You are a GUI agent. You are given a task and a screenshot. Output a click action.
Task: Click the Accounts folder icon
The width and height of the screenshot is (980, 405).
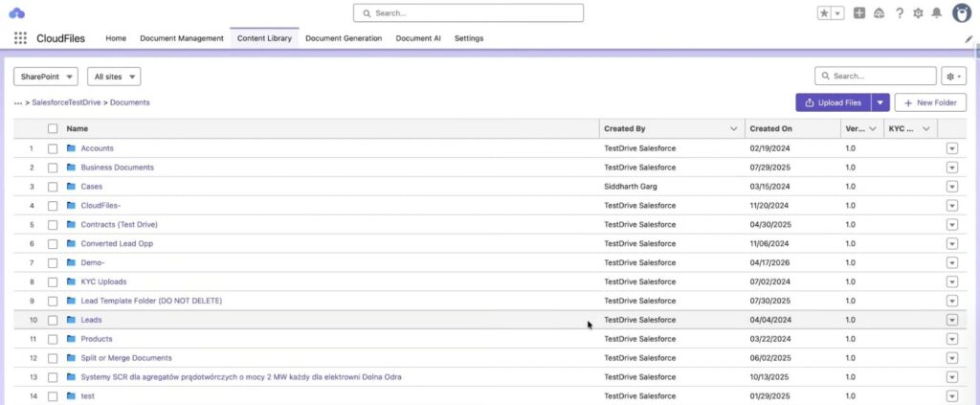click(71, 148)
